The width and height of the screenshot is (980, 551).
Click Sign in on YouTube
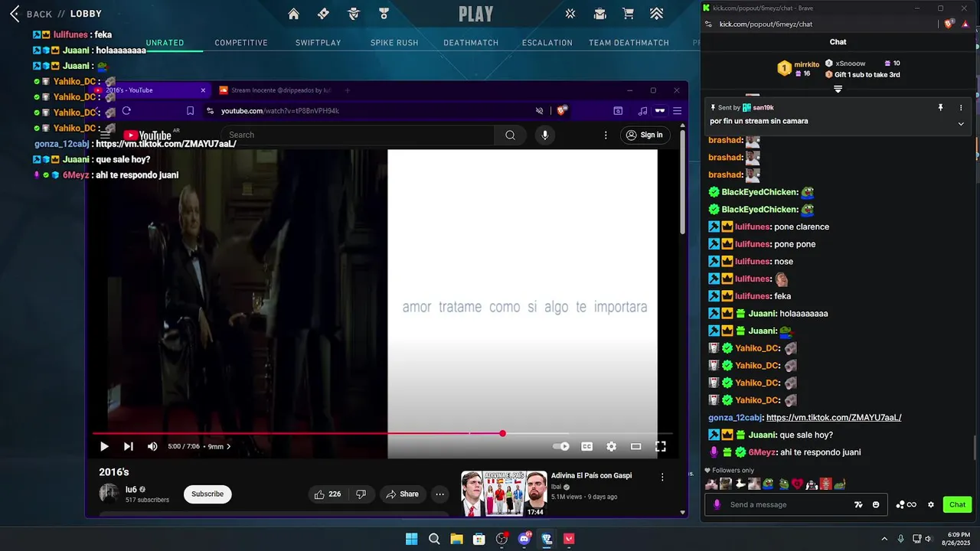[x=644, y=135]
